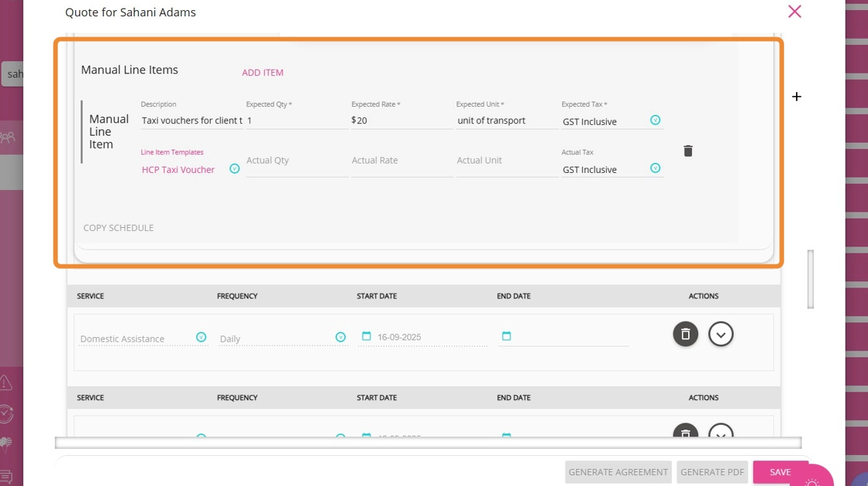
Task: Open the Domestic Assistance service dropdown
Action: tap(201, 337)
